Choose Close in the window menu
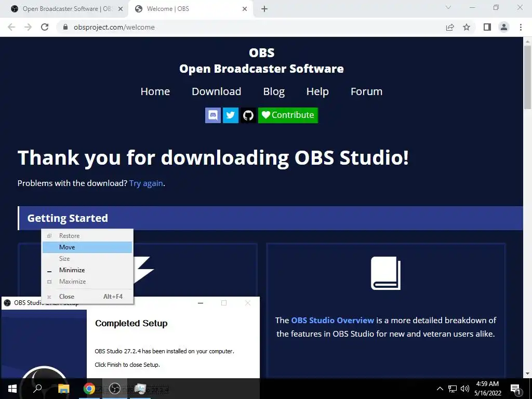Image resolution: width=532 pixels, height=399 pixels. [x=87, y=297]
